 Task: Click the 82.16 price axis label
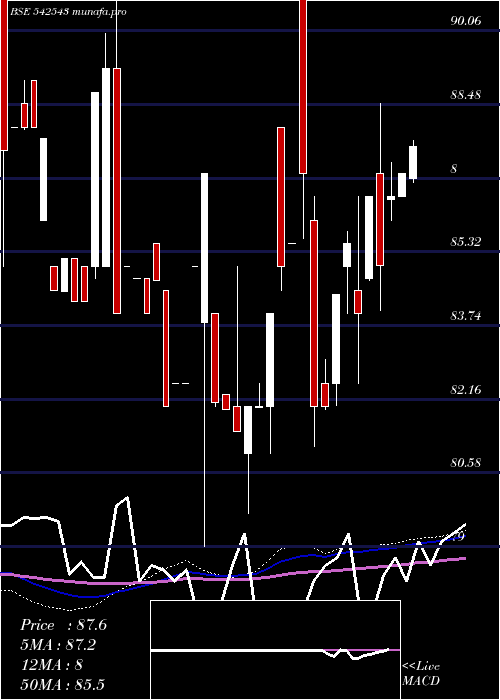pos(466,390)
